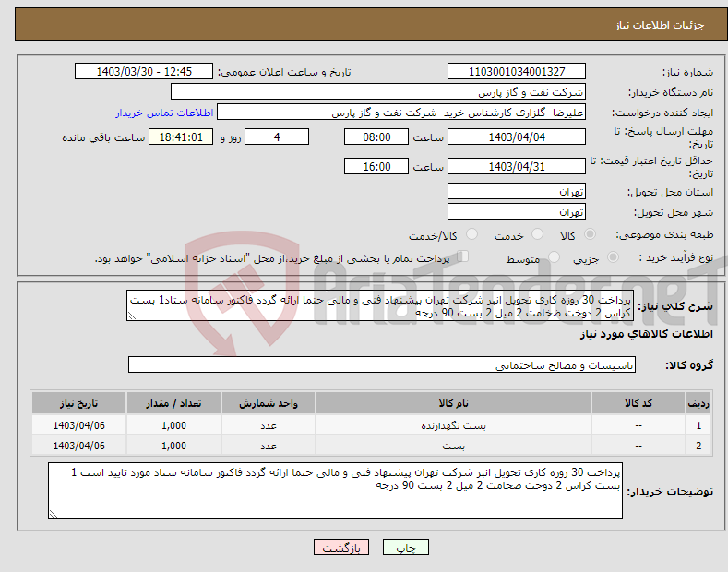This screenshot has width=728, height=572.
Task: Click response deadline time 08:00 field
Action: click(x=376, y=137)
